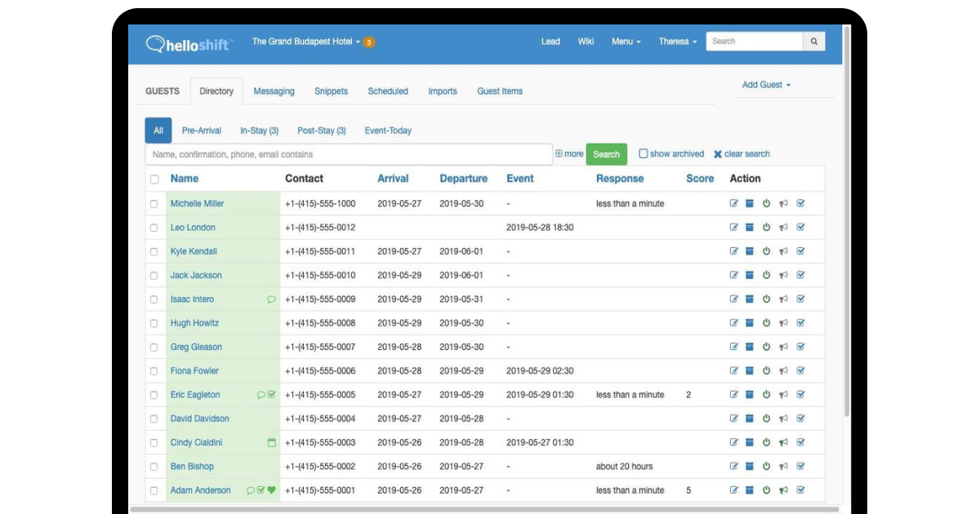980x514 pixels.
Task: Click the check-square action icon for David Davidson
Action: click(800, 419)
